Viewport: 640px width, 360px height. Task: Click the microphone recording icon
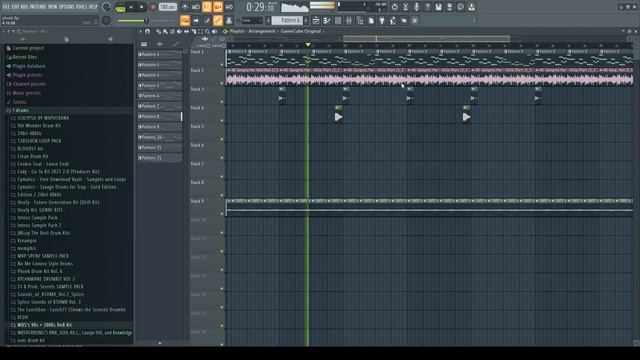coord(416,7)
